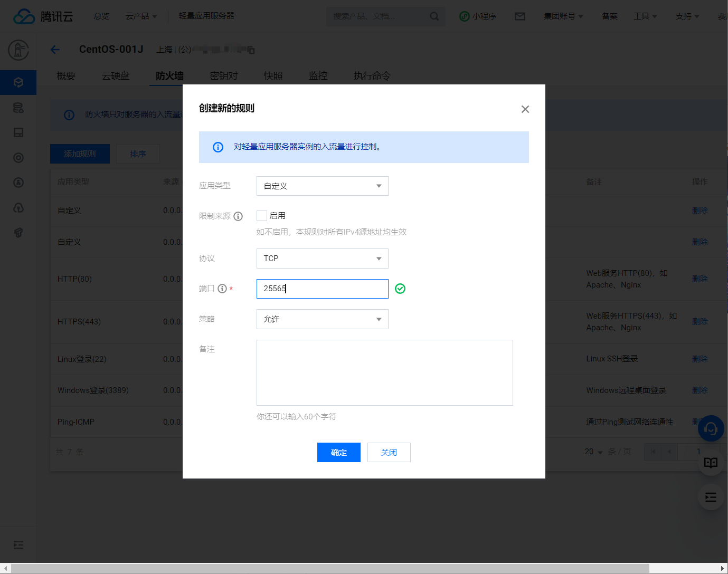Click info icon in firewall notice banner
This screenshot has height=574, width=728.
point(69,114)
